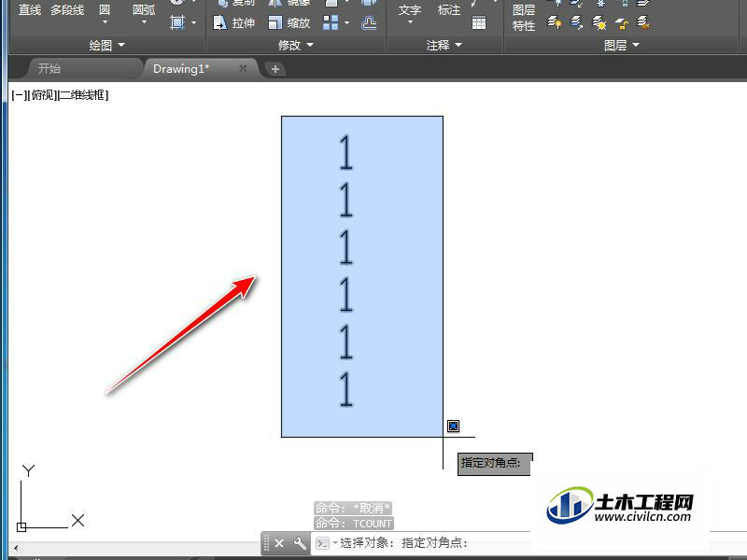
Task: Click the 命令: *取消* history line
Action: [353, 508]
